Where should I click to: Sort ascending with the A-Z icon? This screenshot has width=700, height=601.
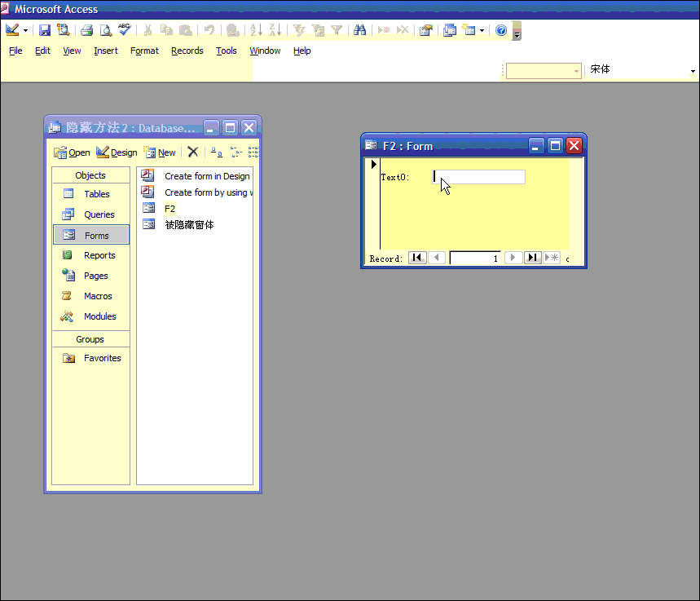click(x=256, y=30)
